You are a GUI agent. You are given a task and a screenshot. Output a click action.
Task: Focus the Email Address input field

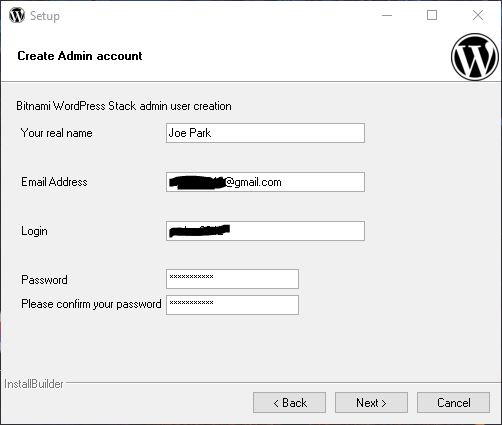click(x=265, y=182)
